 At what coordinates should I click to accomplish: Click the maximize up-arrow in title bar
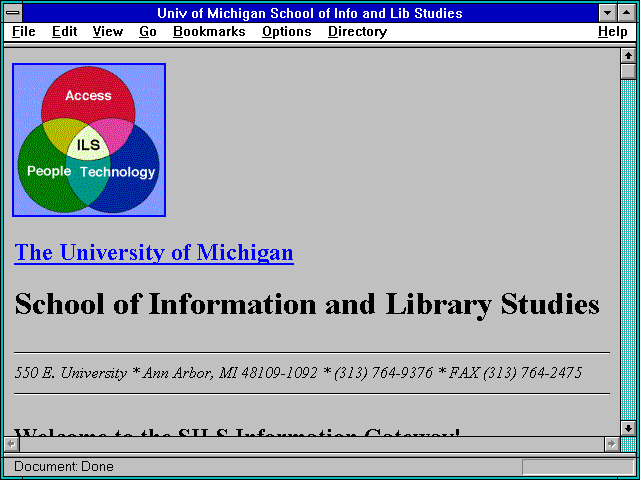pyautogui.click(x=627, y=13)
